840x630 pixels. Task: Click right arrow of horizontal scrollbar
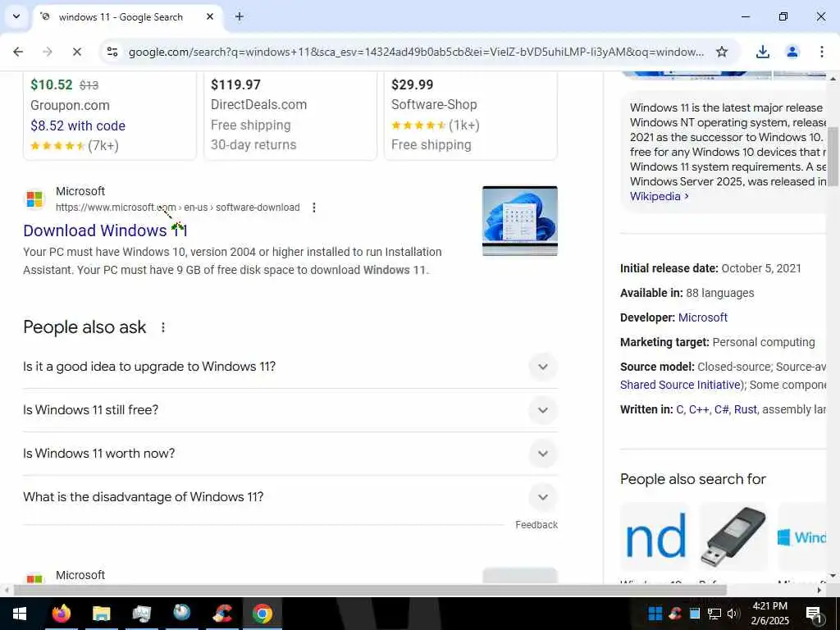(x=819, y=590)
